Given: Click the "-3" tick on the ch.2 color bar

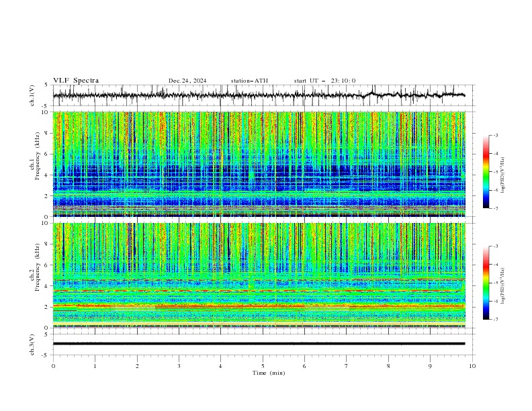Looking at the screenshot, I should pyautogui.click(x=496, y=246).
